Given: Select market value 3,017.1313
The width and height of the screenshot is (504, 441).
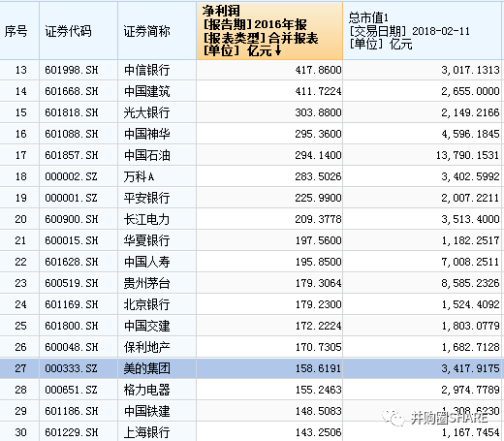Looking at the screenshot, I should click(422, 70).
